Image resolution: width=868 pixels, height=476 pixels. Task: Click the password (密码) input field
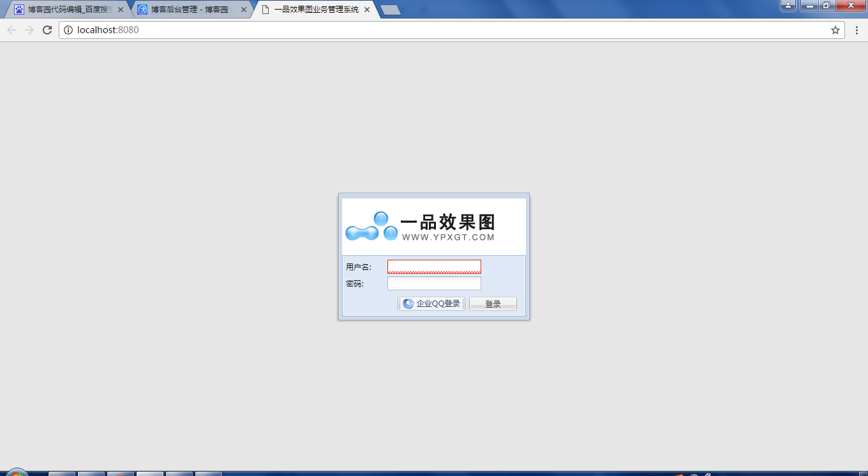pyautogui.click(x=434, y=283)
